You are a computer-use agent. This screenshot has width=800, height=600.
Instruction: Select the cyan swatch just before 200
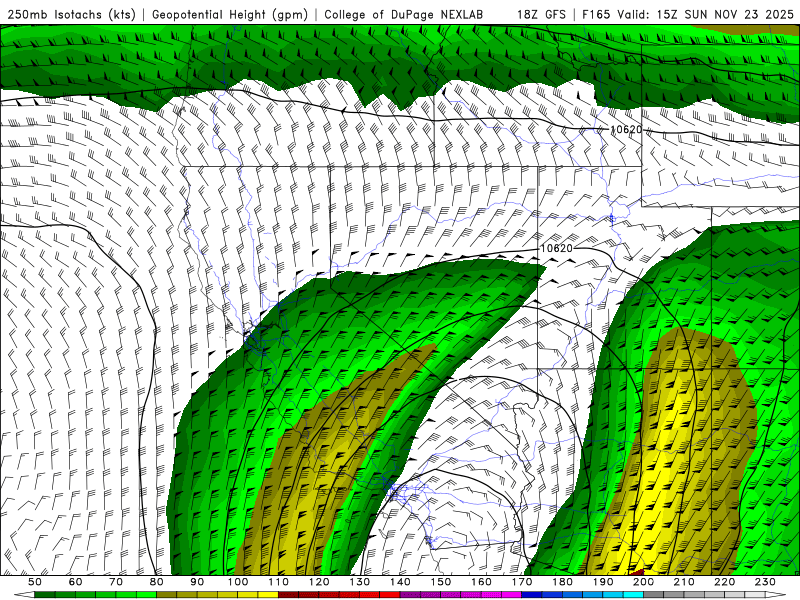(x=634, y=595)
